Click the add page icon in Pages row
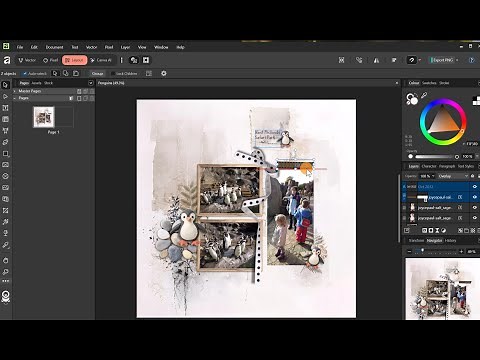Image resolution: width=480 pixels, height=360 pixels. [79, 98]
